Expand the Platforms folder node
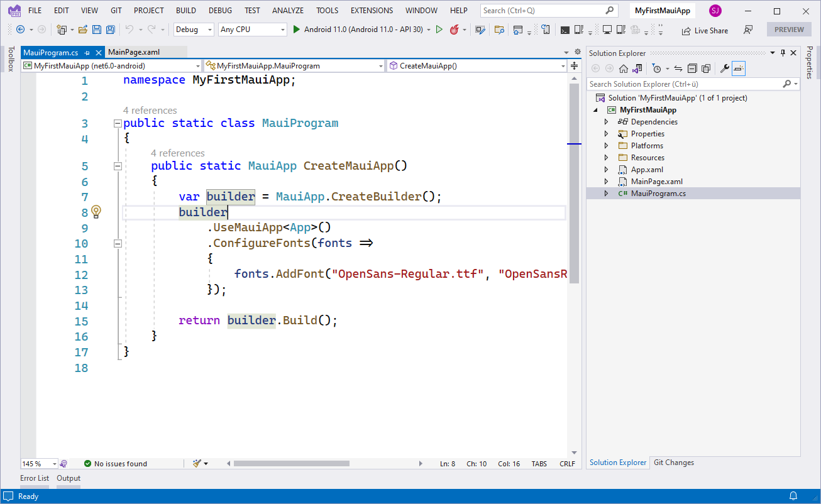The height and width of the screenshot is (504, 821). (606, 146)
